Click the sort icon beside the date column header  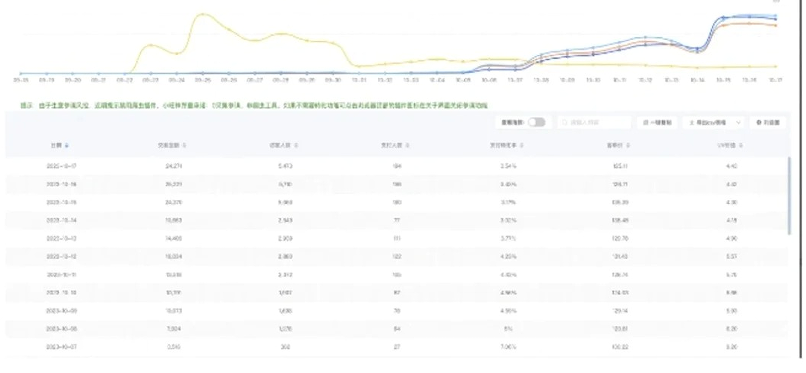67,145
